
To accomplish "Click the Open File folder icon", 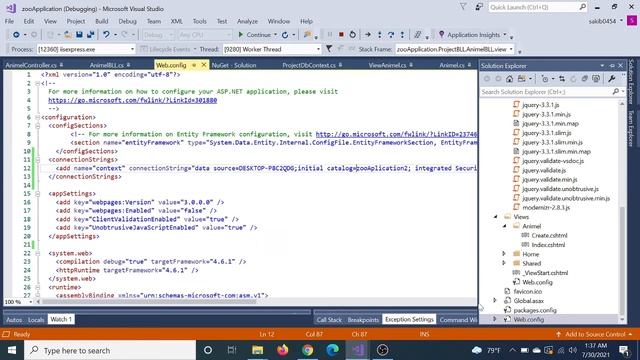I will pos(68,35).
